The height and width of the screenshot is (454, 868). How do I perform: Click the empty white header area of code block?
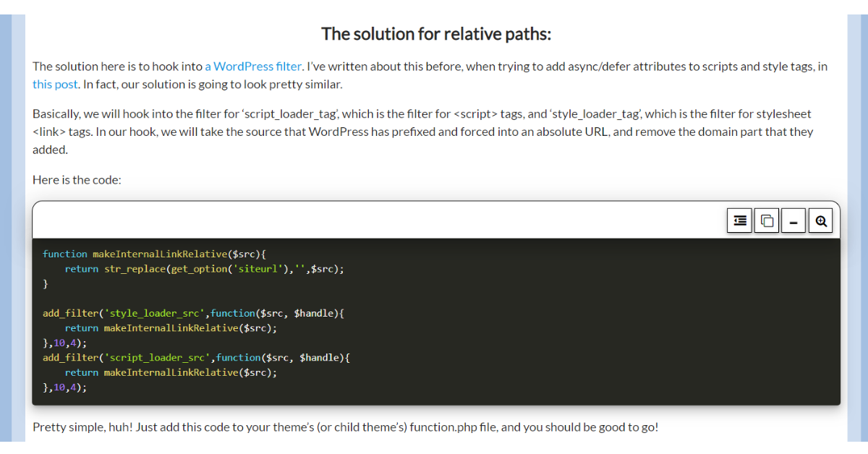click(x=362, y=220)
